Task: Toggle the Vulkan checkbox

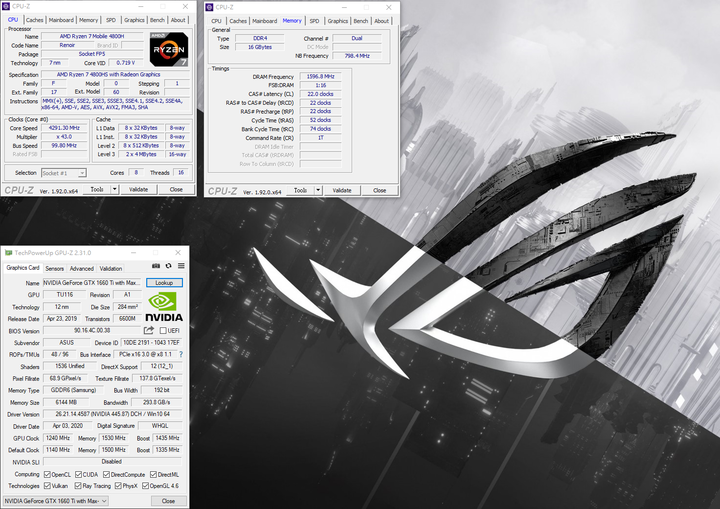Action: (47, 486)
